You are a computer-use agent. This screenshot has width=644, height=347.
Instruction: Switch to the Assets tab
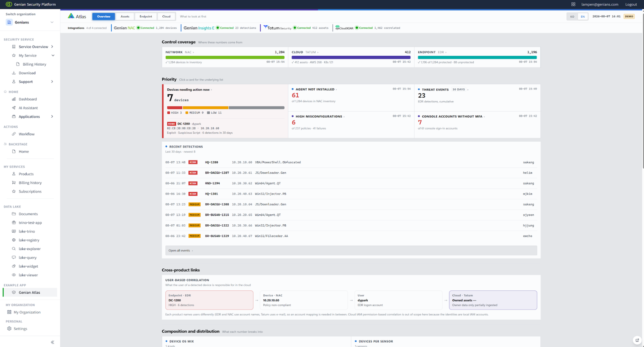(125, 17)
